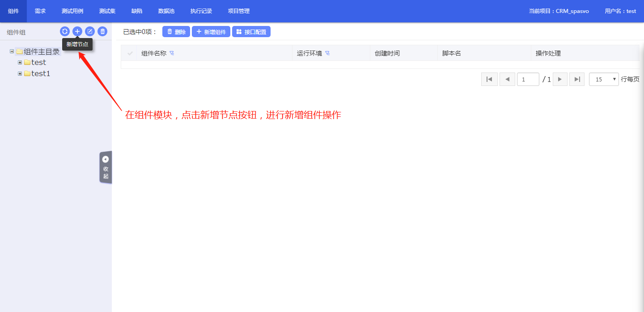Screen dimensions: 644x312
Task: Go to the last page
Action: [577, 79]
